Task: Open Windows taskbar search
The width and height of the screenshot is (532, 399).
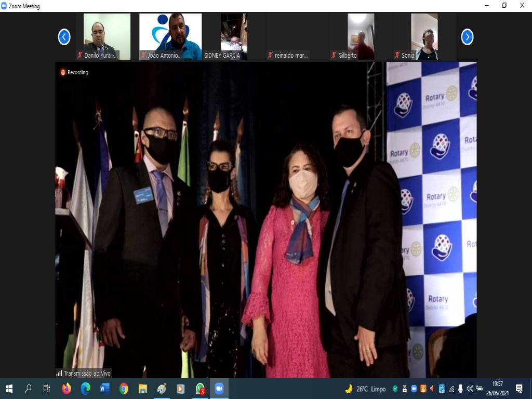Action: point(28,389)
